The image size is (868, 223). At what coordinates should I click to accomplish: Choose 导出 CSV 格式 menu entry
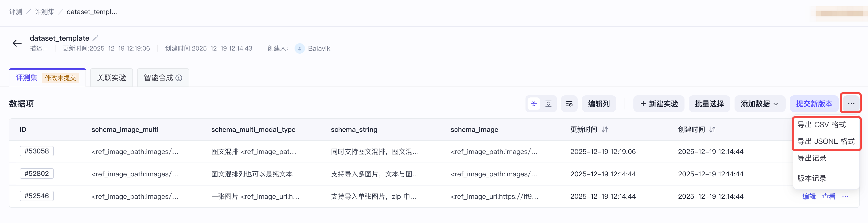pyautogui.click(x=821, y=125)
